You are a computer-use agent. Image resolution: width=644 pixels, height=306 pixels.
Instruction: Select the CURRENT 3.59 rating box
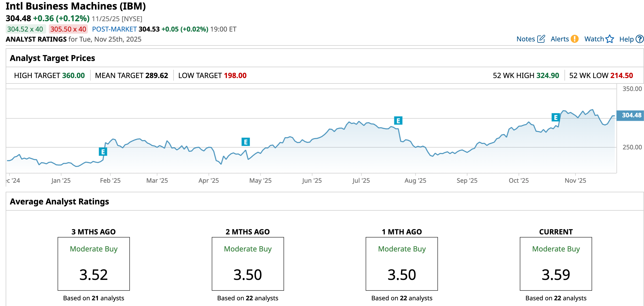point(556,264)
